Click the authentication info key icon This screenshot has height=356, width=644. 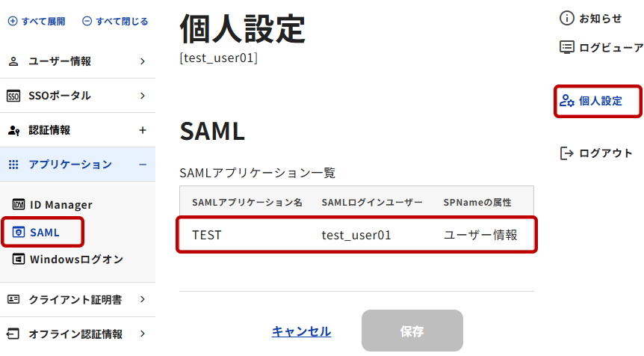pos(13,130)
